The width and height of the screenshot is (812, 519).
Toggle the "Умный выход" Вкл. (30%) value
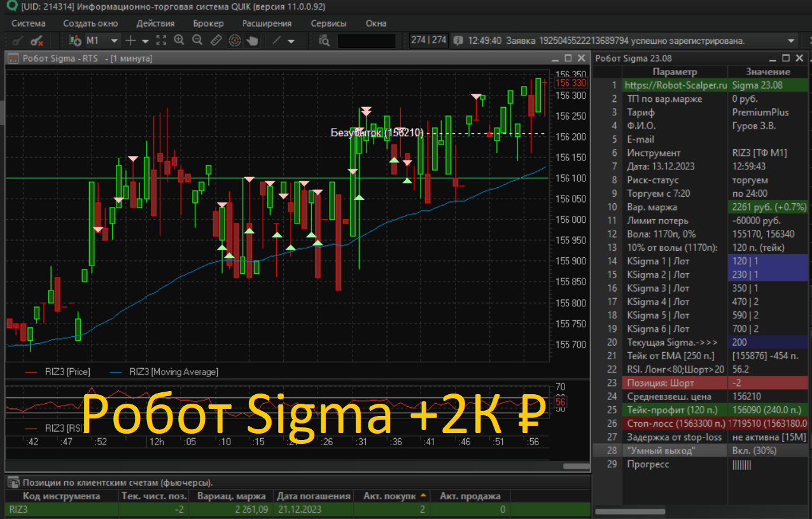point(768,451)
